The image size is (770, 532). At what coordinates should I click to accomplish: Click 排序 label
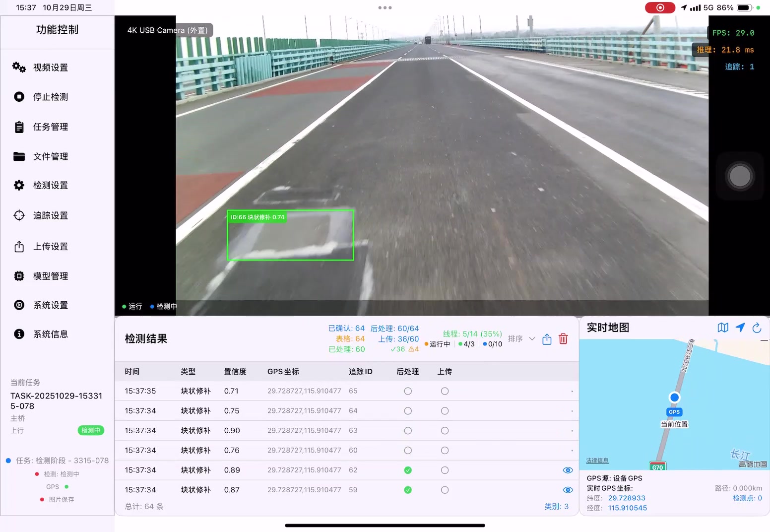515,339
